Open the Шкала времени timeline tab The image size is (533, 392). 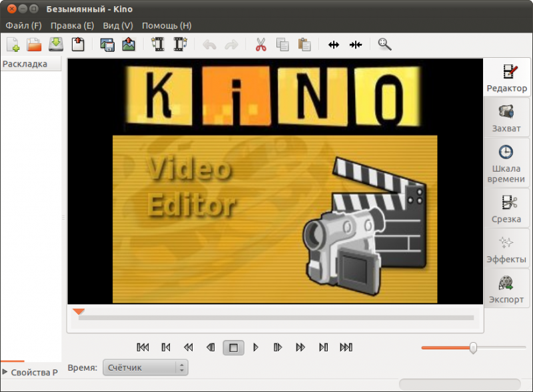click(506, 163)
